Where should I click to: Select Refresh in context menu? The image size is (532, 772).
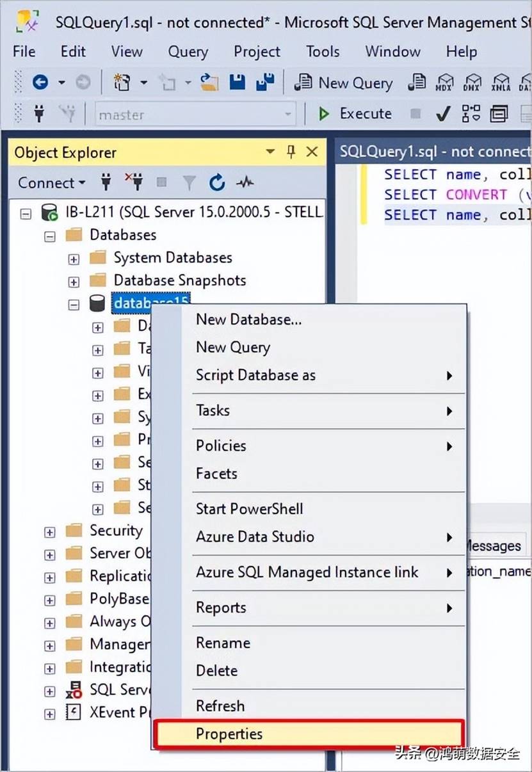click(x=309, y=705)
